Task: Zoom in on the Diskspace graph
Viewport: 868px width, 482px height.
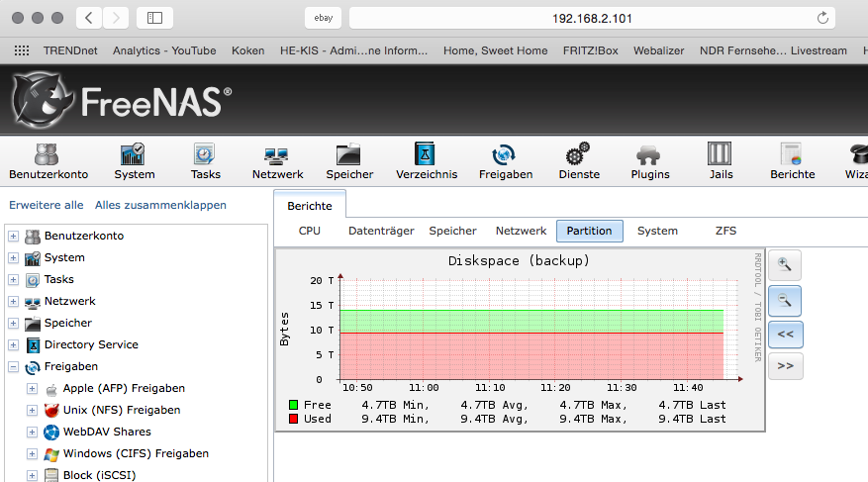Action: pyautogui.click(x=785, y=265)
